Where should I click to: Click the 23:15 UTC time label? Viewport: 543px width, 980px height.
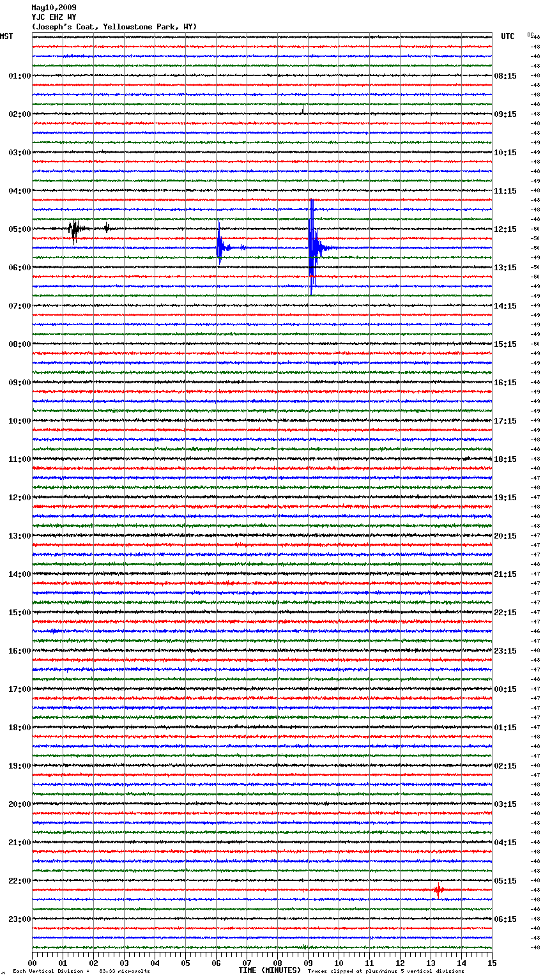[x=505, y=651]
